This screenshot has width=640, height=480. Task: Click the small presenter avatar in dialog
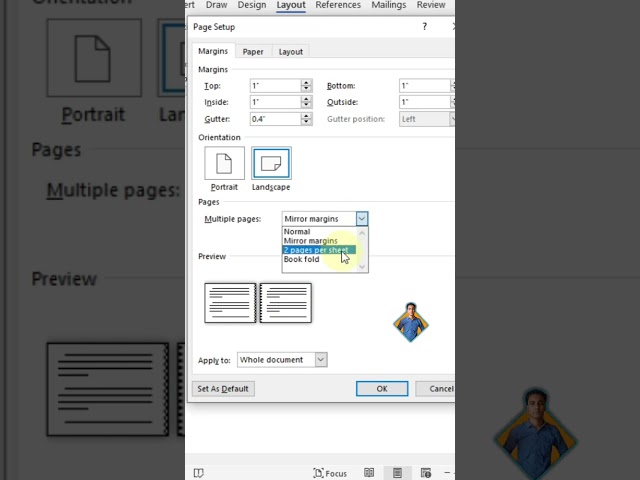[x=411, y=322]
